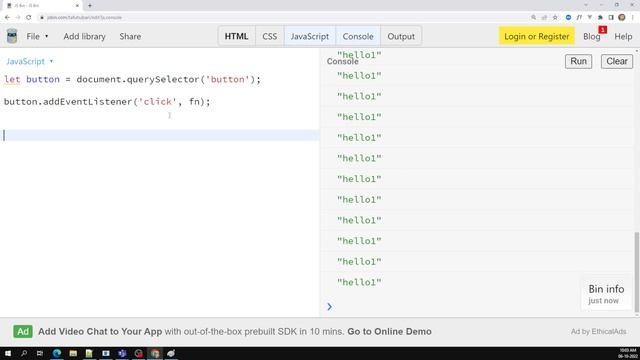Click the console scrollbar thumb
Image resolution: width=640 pixels, height=360 pixels.
(x=637, y=271)
